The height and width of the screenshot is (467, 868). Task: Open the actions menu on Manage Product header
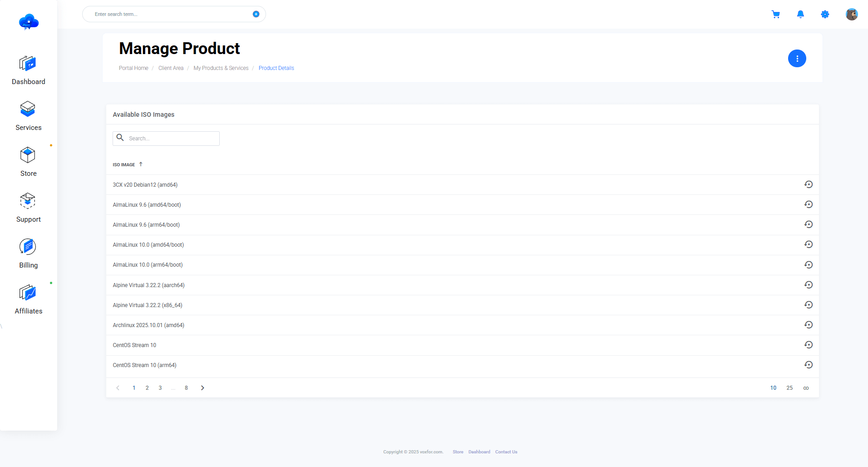coord(797,58)
